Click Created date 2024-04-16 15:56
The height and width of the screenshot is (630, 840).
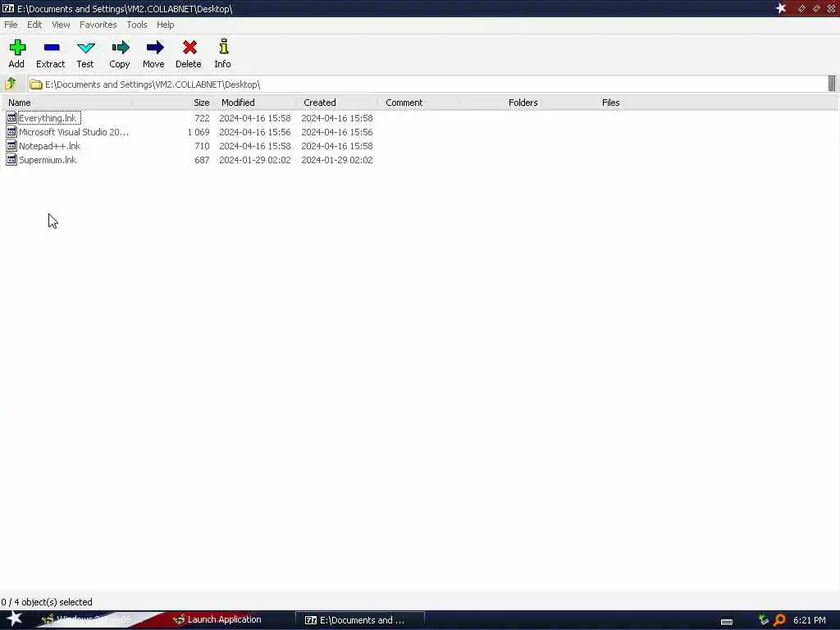(337, 132)
